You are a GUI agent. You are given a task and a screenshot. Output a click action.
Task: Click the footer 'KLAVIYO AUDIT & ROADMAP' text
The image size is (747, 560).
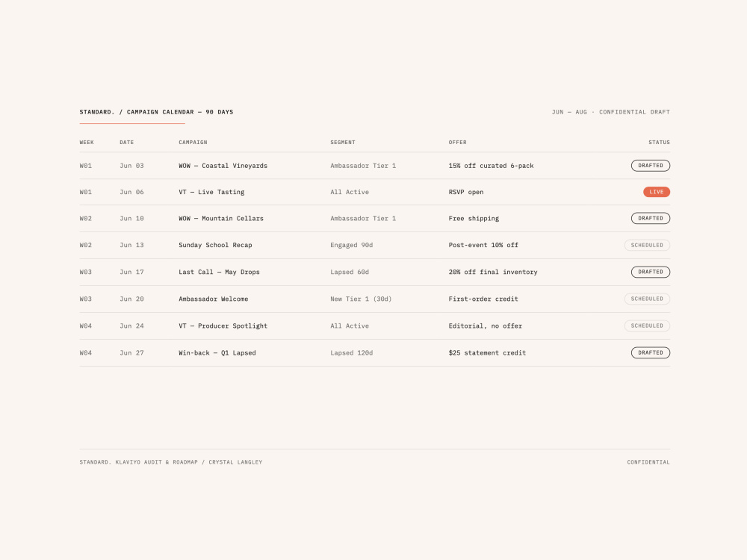tap(156, 462)
